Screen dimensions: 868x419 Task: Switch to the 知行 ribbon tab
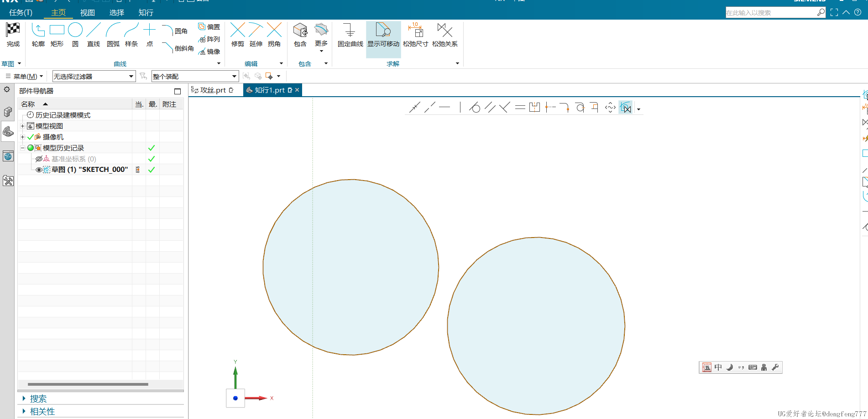[x=146, y=12]
